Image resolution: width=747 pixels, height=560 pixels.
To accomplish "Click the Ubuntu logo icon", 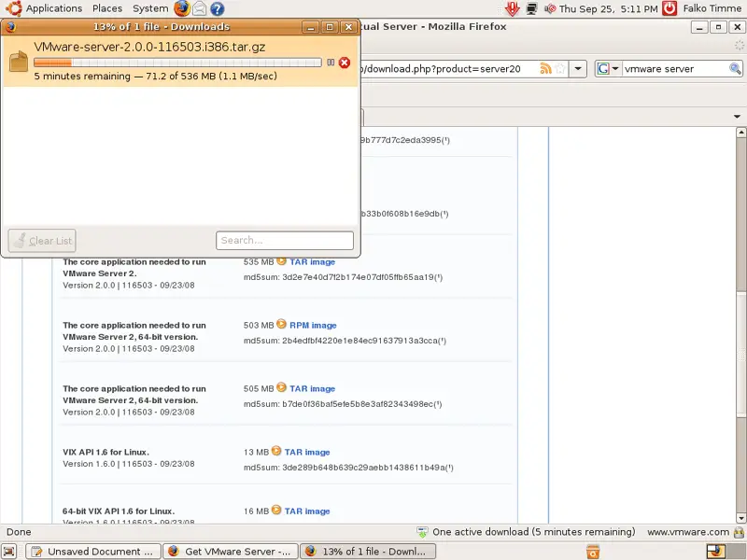I will pos(13,8).
